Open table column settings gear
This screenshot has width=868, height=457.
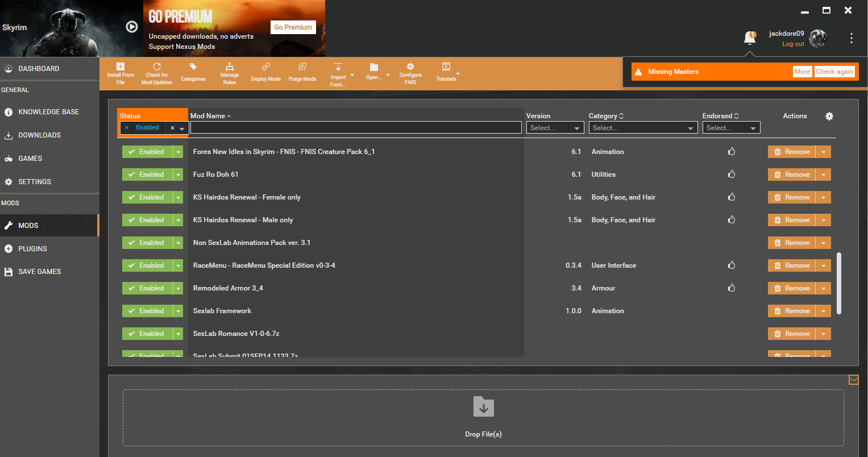point(829,116)
